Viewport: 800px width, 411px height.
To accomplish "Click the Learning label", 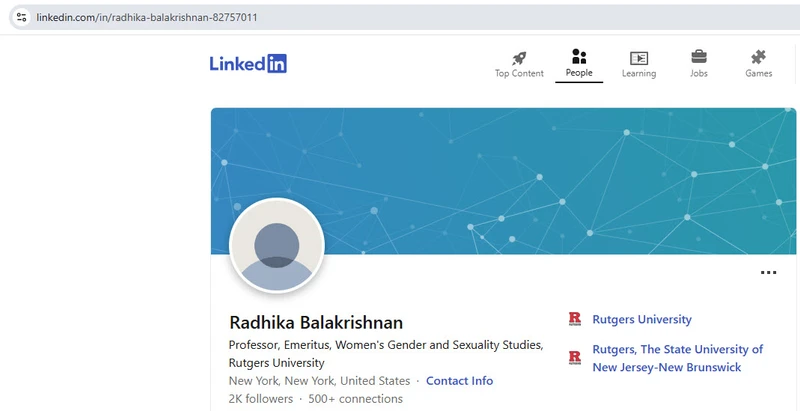I will tap(639, 73).
